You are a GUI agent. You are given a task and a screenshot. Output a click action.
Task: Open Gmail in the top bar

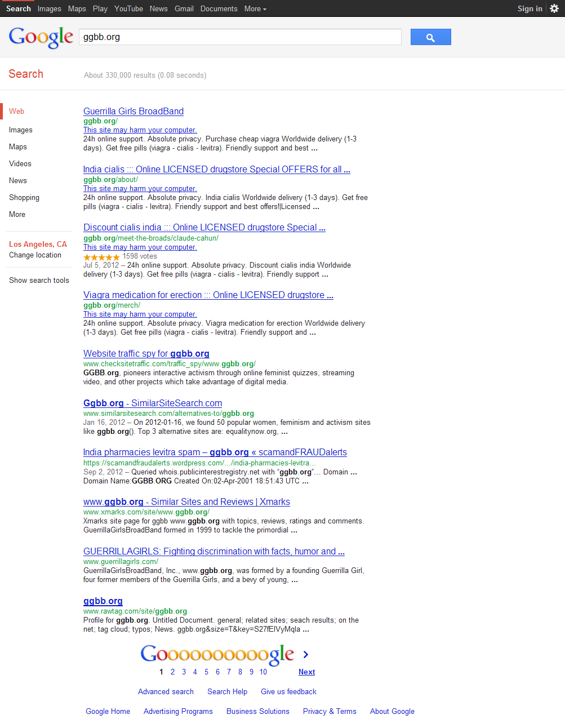pyautogui.click(x=184, y=8)
